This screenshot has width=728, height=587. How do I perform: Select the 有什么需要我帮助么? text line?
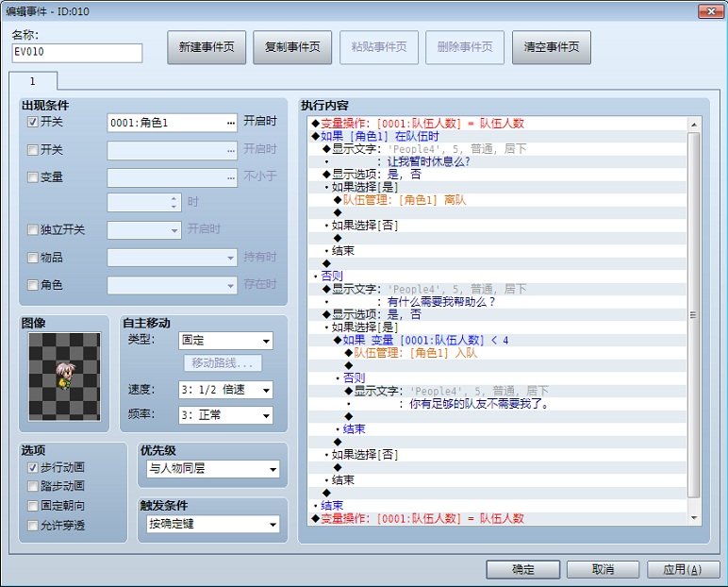tap(497, 302)
